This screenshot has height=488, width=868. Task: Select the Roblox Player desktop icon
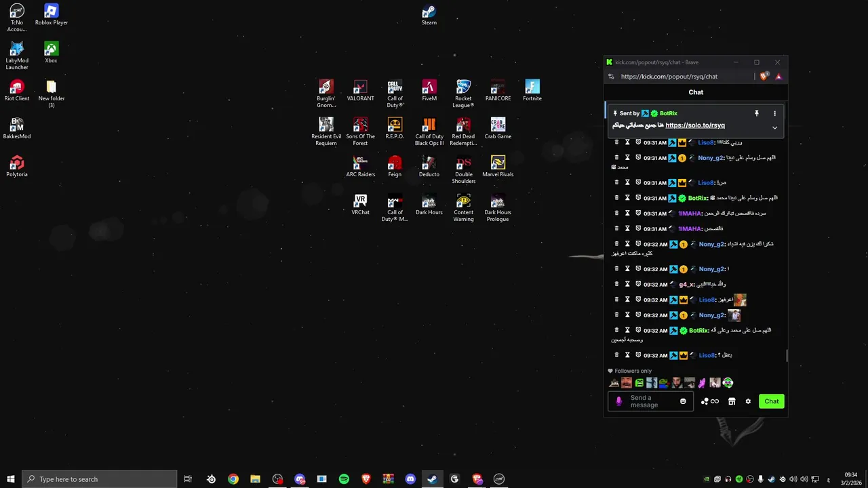[52, 15]
